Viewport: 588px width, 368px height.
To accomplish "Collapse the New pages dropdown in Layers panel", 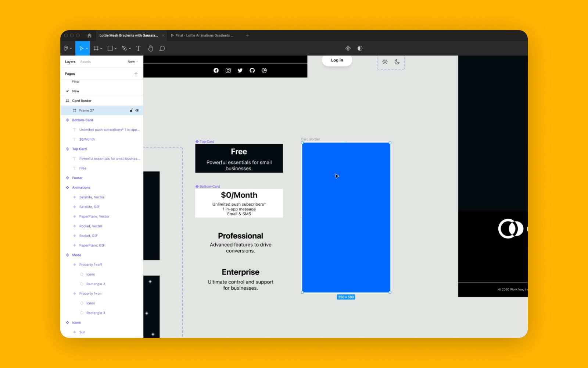I will [x=133, y=62].
